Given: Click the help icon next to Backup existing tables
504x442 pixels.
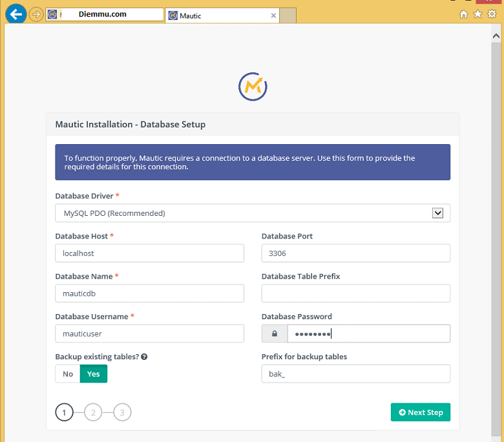Looking at the screenshot, I should [144, 357].
